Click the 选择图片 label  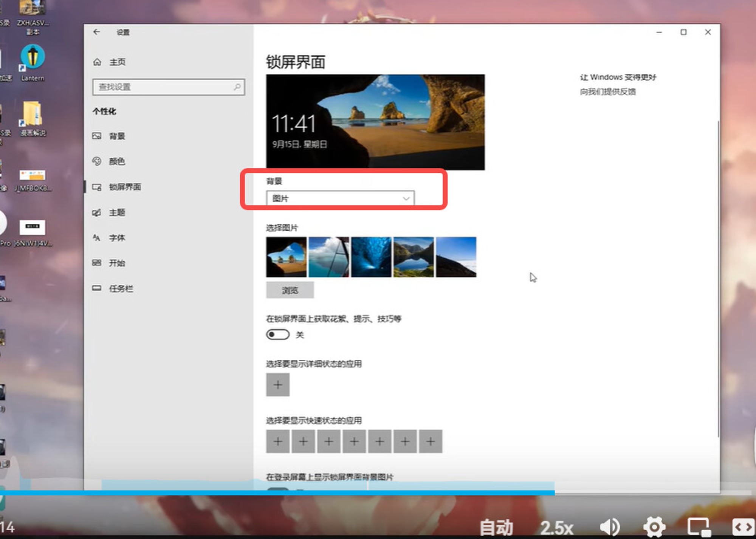click(282, 228)
